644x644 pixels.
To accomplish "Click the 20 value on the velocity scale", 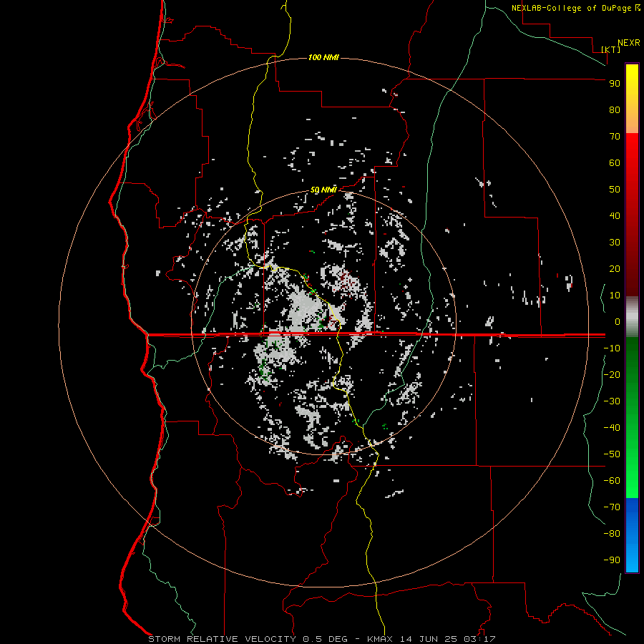I will click(615, 269).
